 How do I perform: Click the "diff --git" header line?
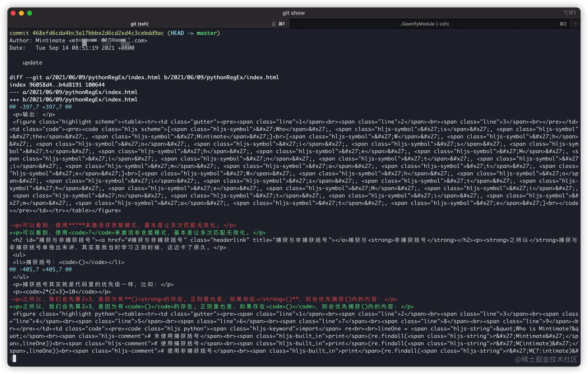(144, 77)
